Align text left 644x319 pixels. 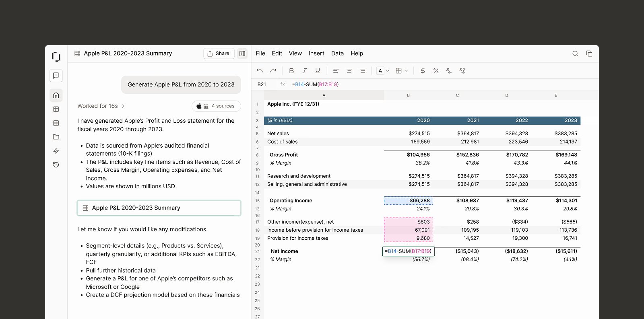tap(336, 71)
